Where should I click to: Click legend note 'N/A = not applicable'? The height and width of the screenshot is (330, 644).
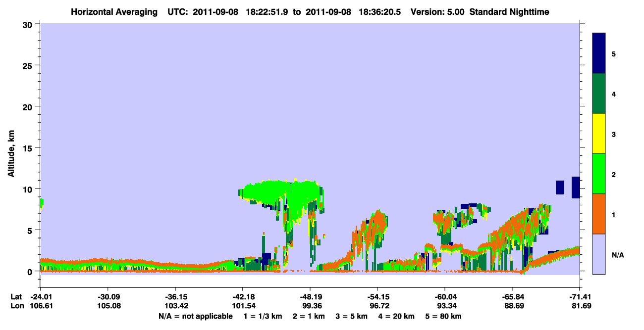195,316
